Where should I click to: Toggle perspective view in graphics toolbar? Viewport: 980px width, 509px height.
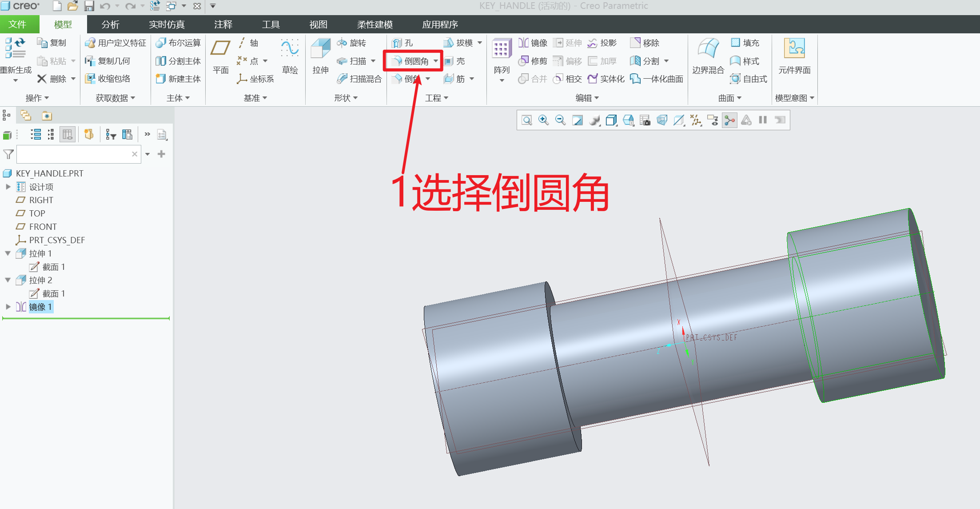(662, 120)
